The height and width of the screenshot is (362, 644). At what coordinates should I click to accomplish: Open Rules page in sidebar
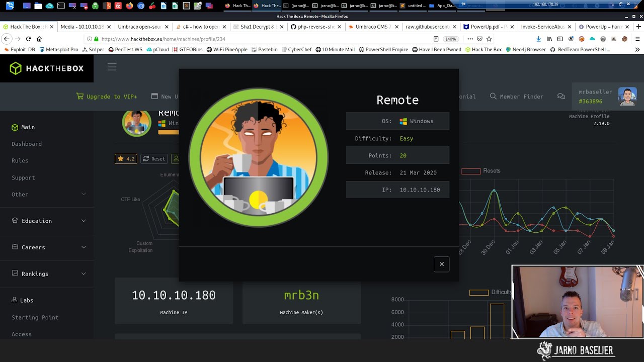pos(20,160)
